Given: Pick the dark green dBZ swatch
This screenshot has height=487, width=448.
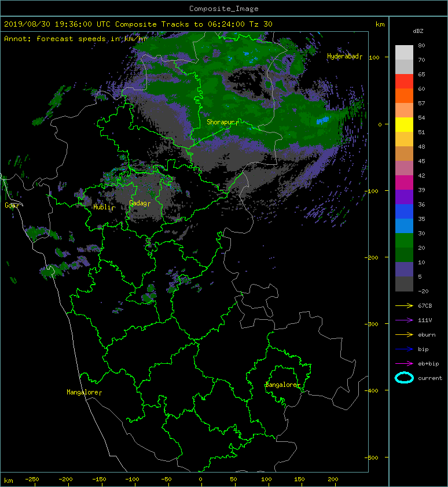Looking at the screenshot, I should [404, 254].
